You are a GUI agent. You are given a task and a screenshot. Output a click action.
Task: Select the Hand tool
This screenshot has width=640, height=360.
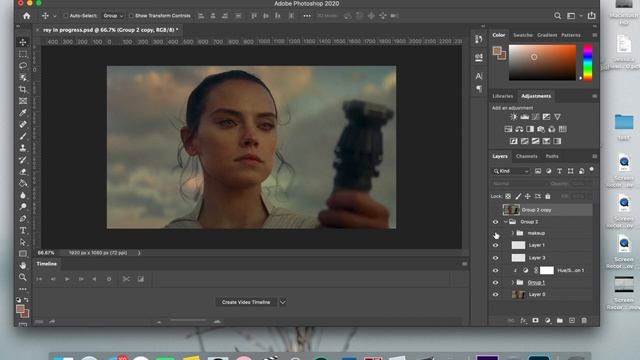[x=23, y=265]
